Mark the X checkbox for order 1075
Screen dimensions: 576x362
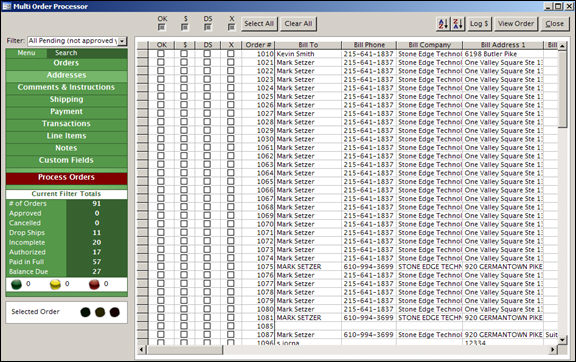pos(230,266)
